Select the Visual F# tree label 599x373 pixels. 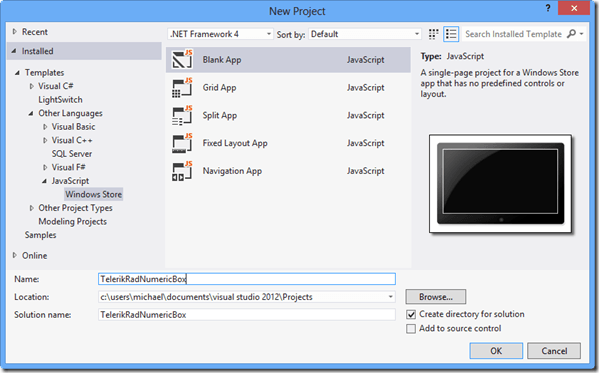pos(69,167)
